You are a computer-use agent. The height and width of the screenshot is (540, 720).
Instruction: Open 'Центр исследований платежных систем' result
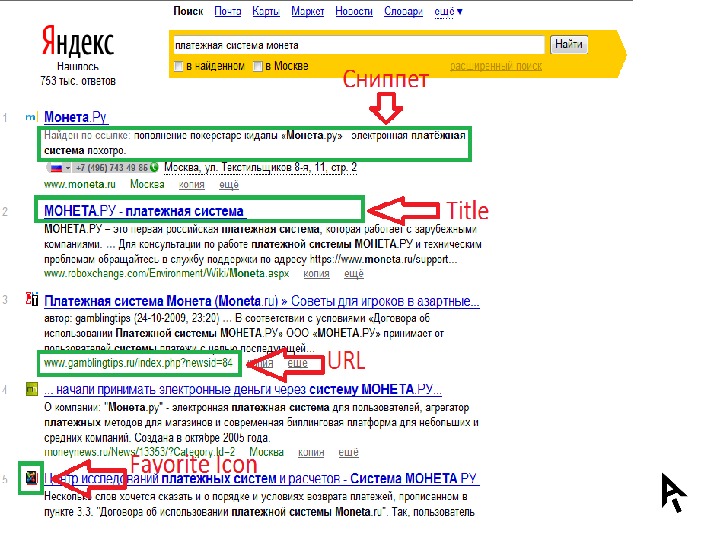coord(260,478)
